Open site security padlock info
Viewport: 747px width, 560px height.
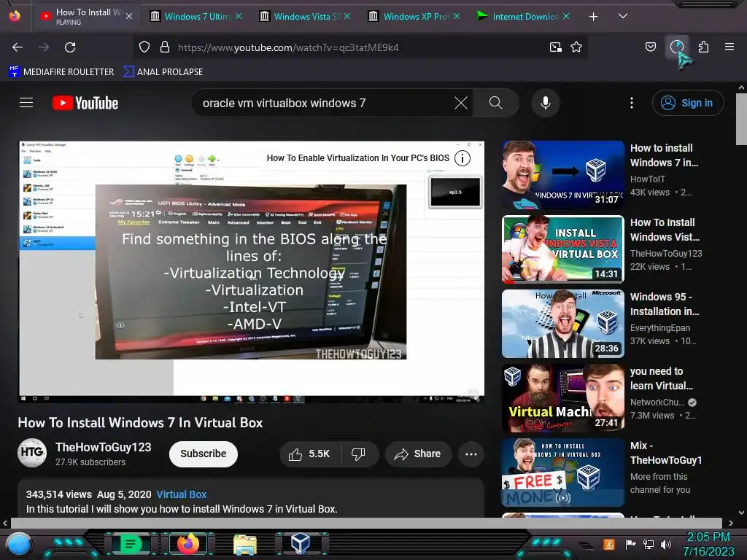pyautogui.click(x=165, y=47)
